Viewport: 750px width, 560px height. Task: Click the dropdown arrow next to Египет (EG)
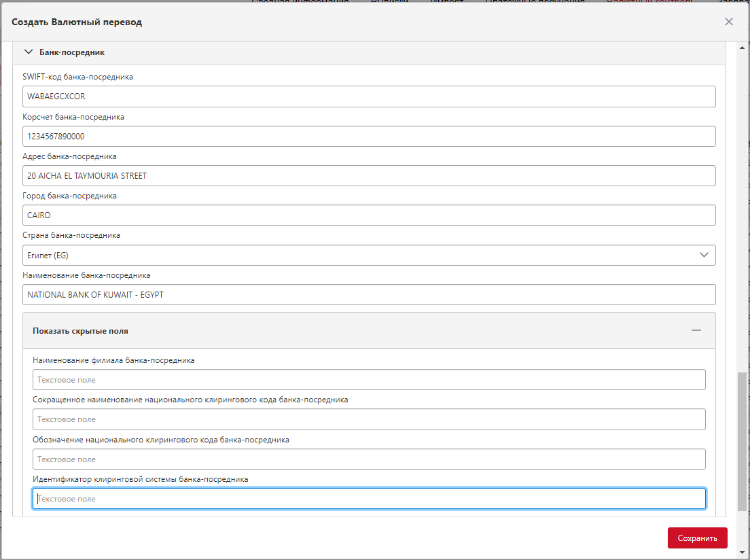(704, 255)
